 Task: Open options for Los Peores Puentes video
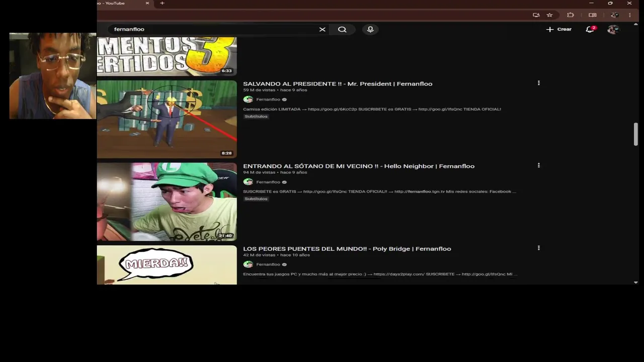pyautogui.click(x=538, y=248)
